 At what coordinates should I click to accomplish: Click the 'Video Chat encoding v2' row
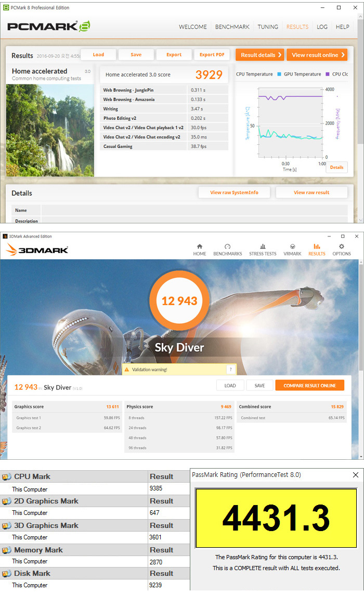(164, 137)
